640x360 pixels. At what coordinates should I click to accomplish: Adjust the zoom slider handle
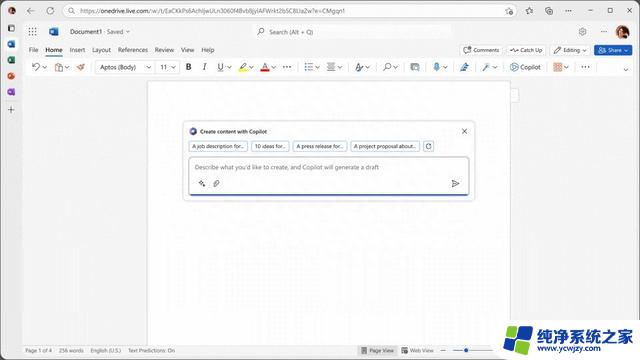coord(466,350)
